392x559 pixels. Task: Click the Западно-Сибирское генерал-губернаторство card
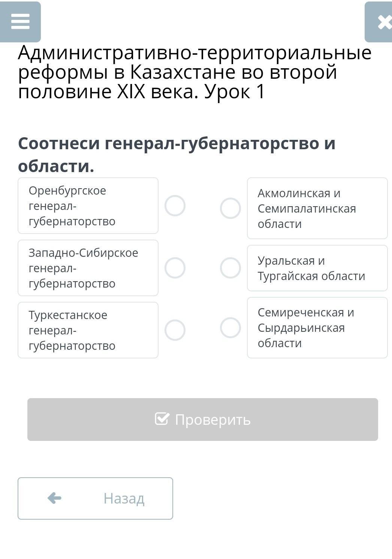pyautogui.click(x=88, y=268)
